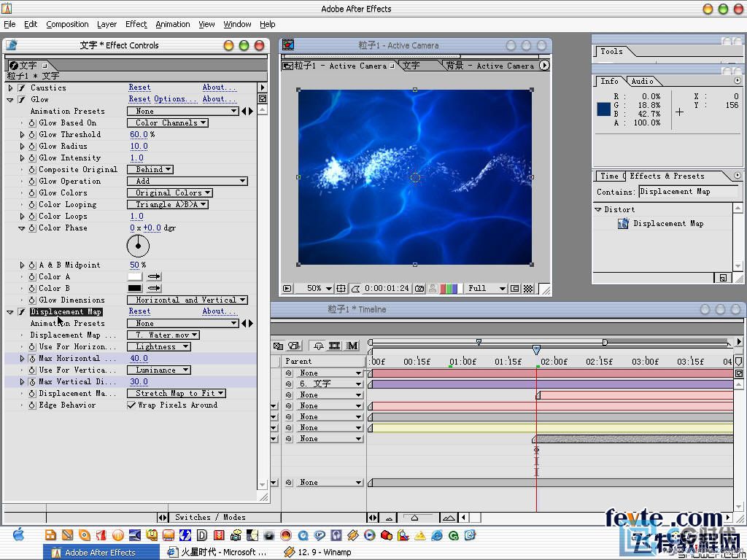Enable motion blur M button in Timeline
Viewport: 747px width, 560px height.
352,346
